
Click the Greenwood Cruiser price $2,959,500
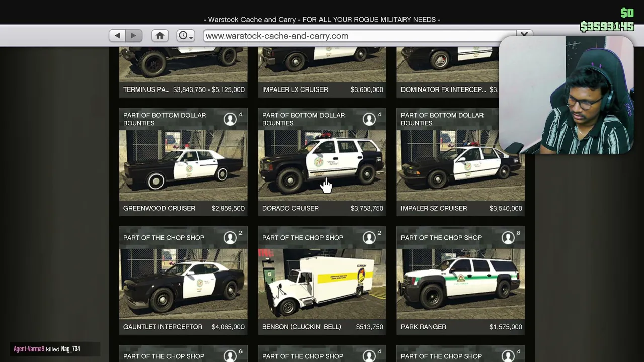(x=228, y=208)
